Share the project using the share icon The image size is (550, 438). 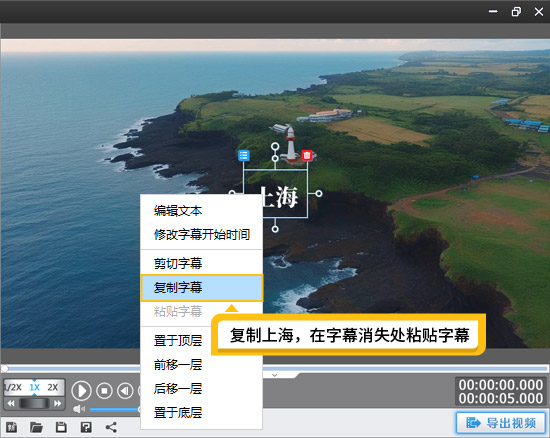point(111,427)
